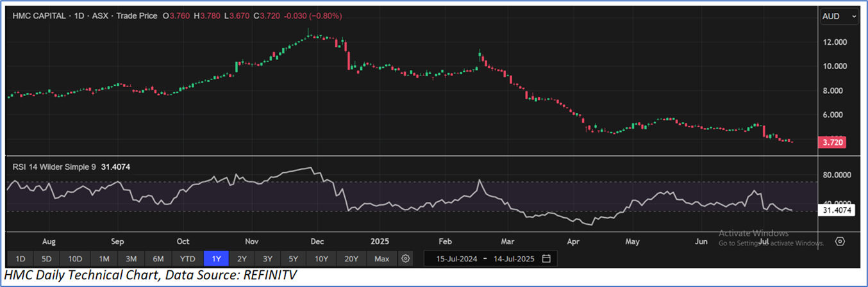Show the Max time range
The height and width of the screenshot is (287, 868).
[x=381, y=259]
